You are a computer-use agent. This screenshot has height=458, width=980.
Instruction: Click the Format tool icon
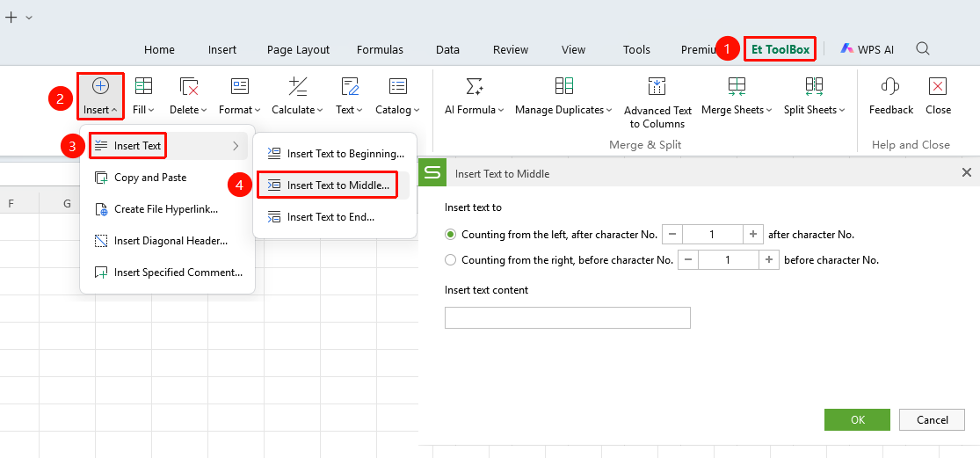point(240,86)
